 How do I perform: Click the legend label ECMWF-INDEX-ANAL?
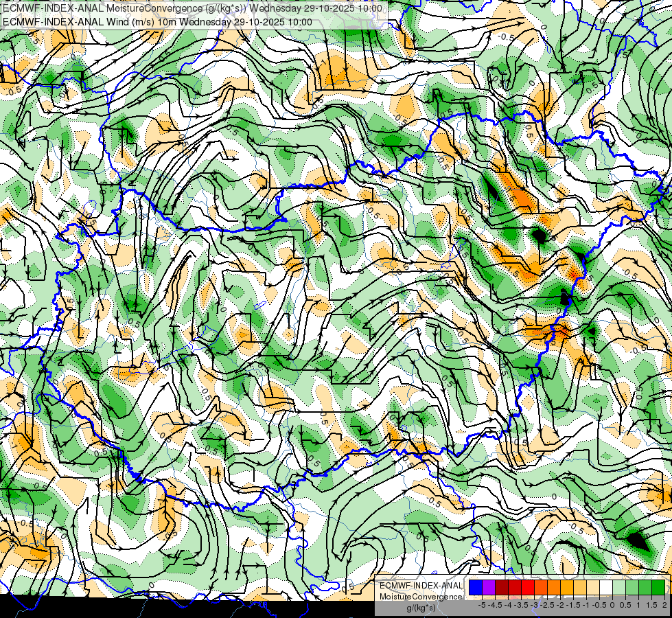click(421, 586)
